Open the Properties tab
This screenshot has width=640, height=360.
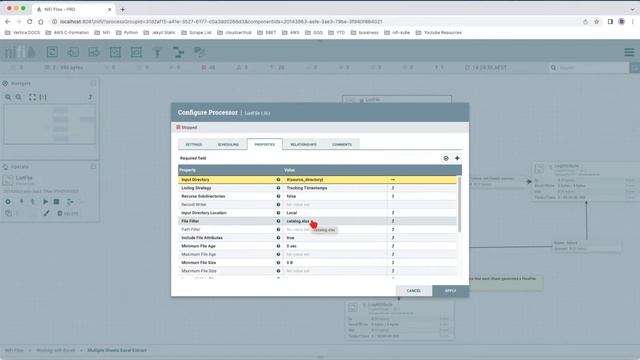[264, 144]
